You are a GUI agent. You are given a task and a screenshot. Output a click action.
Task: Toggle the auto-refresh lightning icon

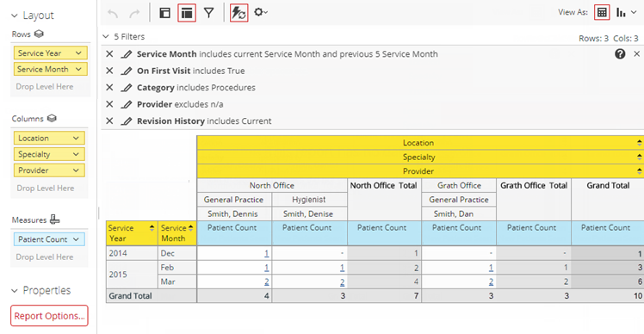pos(238,13)
